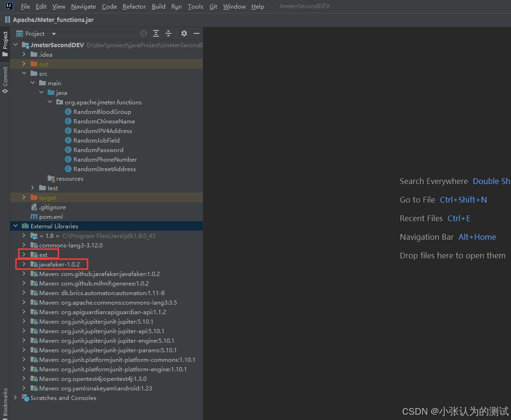Image resolution: width=511 pixels, height=420 pixels.
Task: Click the IntelliJ IDEA logo icon
Action: 9,6
